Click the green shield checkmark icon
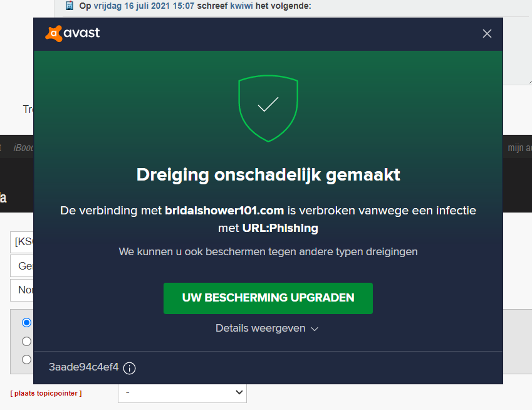Image resolution: width=532 pixels, height=410 pixels. pyautogui.click(x=268, y=108)
